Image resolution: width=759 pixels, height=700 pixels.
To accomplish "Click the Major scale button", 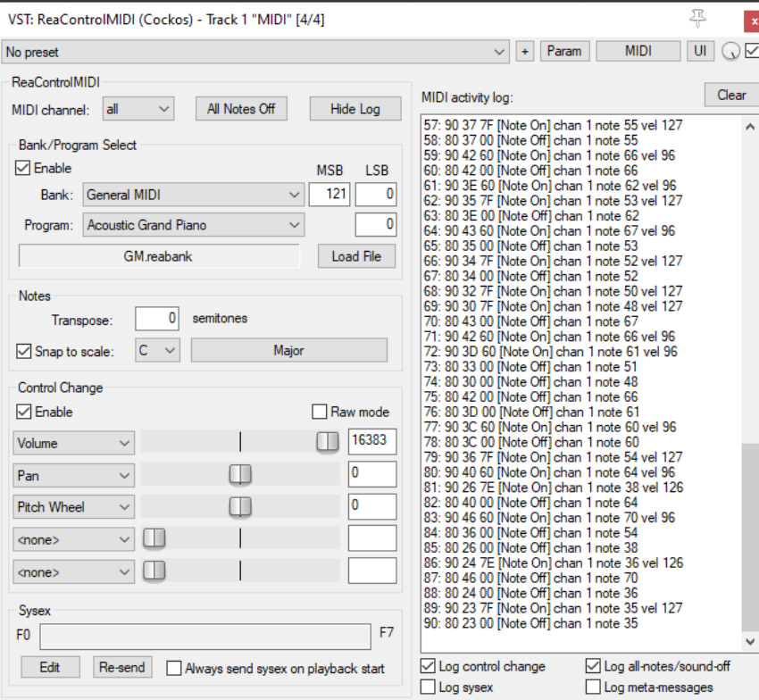I will [x=289, y=350].
